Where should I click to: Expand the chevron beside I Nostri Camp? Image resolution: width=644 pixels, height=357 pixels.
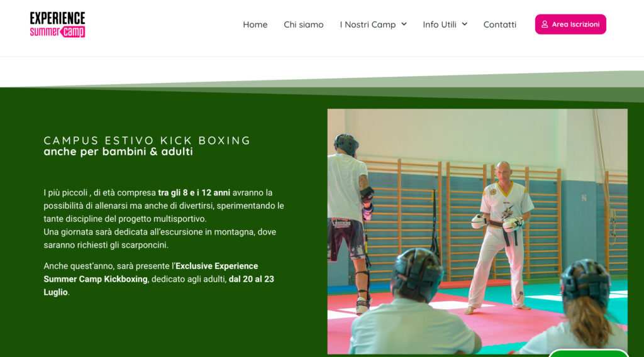(x=404, y=25)
